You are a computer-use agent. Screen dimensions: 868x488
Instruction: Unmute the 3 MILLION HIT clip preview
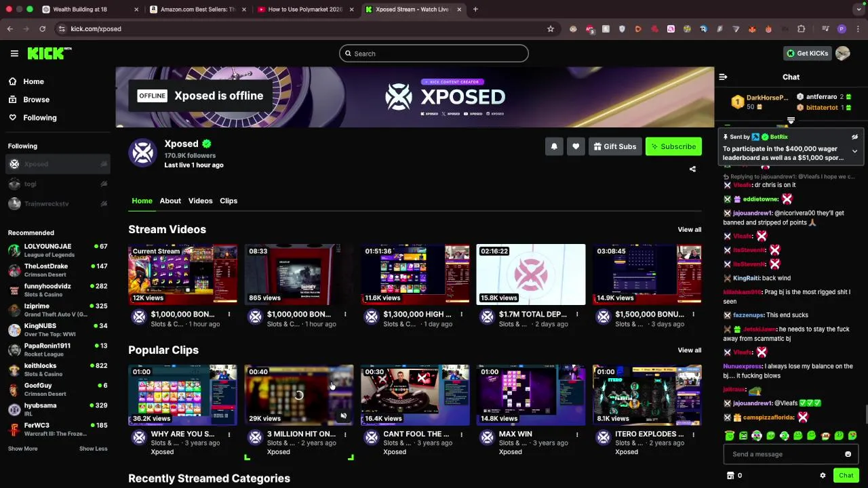[x=344, y=416]
